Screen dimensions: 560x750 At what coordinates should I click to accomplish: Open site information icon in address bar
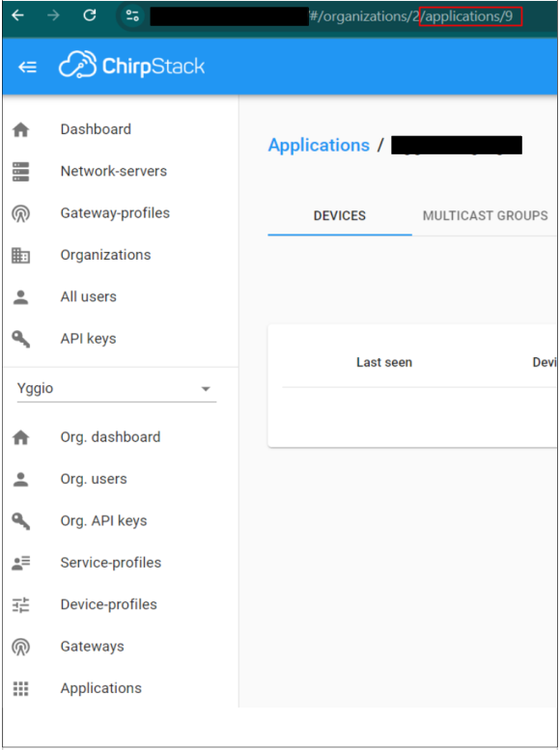(x=132, y=15)
